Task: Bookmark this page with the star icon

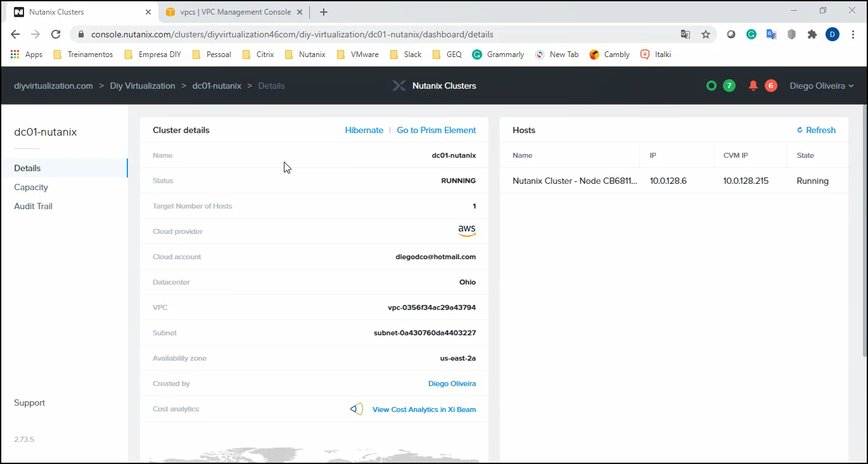Action: pyautogui.click(x=706, y=34)
